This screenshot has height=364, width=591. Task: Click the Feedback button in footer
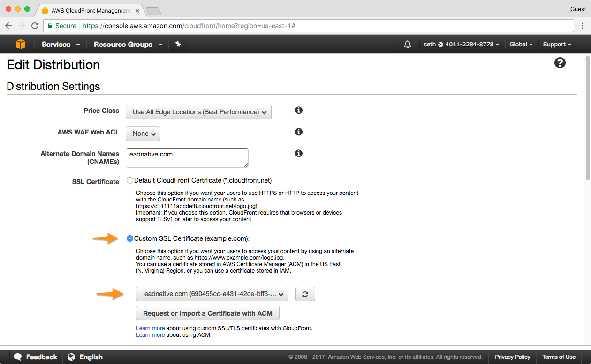36,357
